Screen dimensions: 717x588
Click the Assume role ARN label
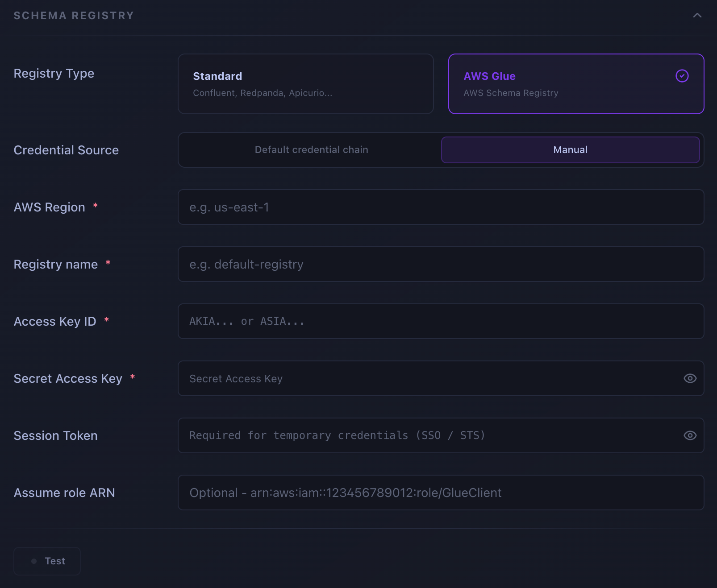[x=64, y=493]
